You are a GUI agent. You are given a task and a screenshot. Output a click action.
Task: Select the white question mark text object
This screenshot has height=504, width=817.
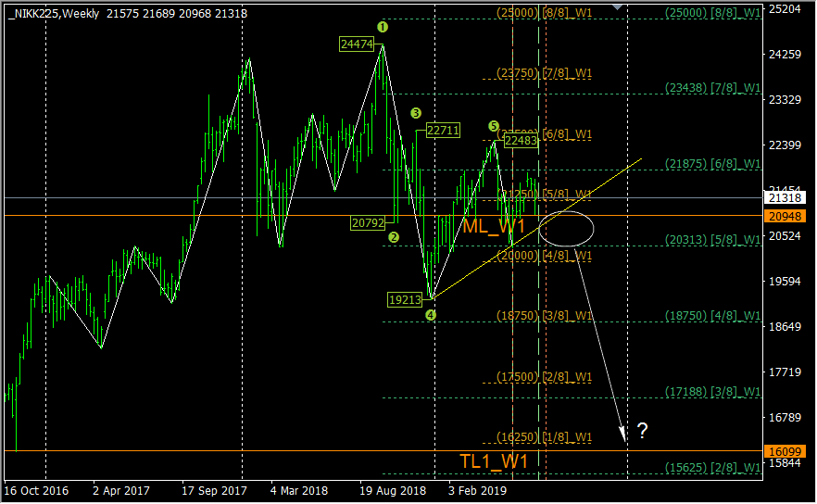coord(643,431)
